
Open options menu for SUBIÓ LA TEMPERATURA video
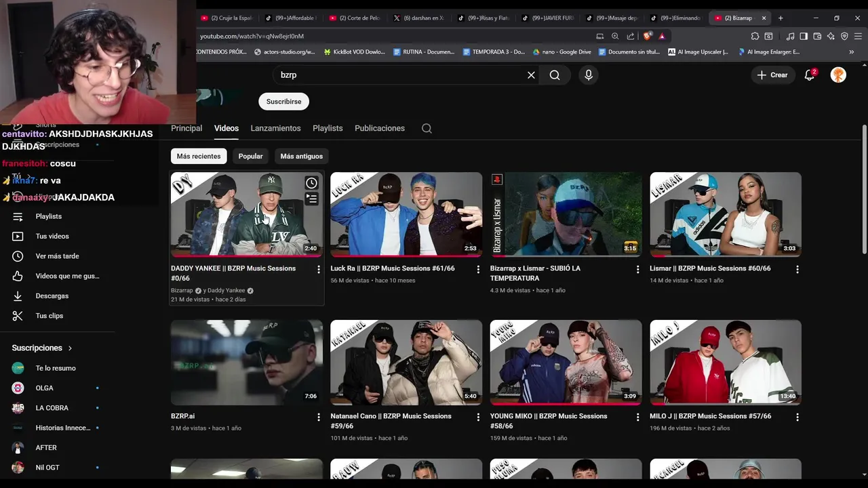pos(637,269)
